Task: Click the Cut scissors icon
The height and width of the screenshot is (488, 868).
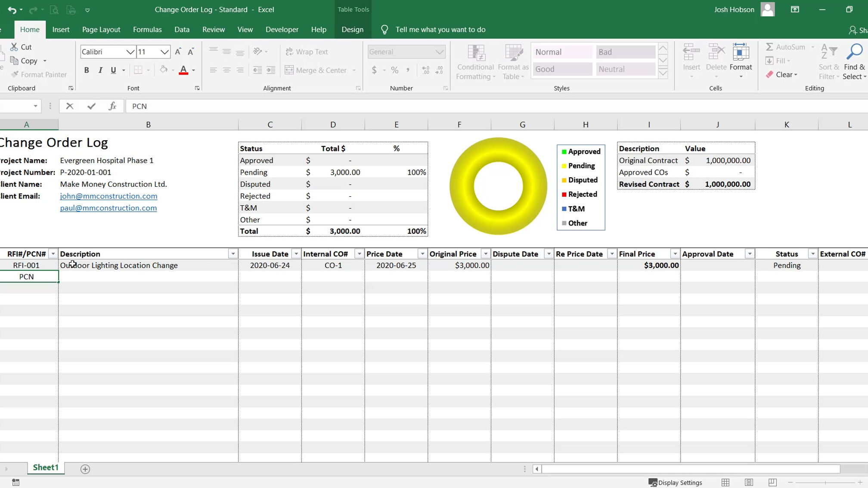Action: [14, 47]
